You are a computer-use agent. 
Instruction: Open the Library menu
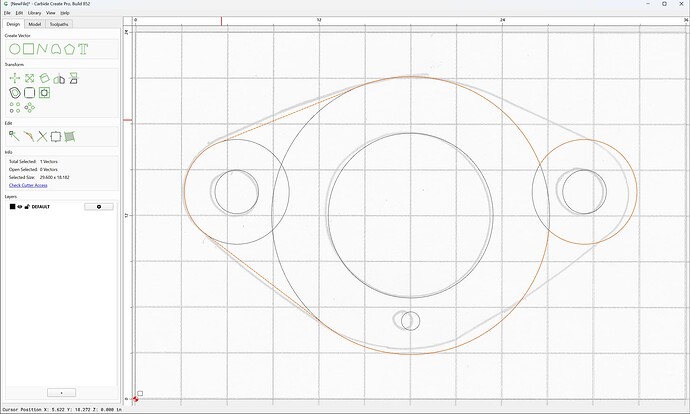coord(34,13)
